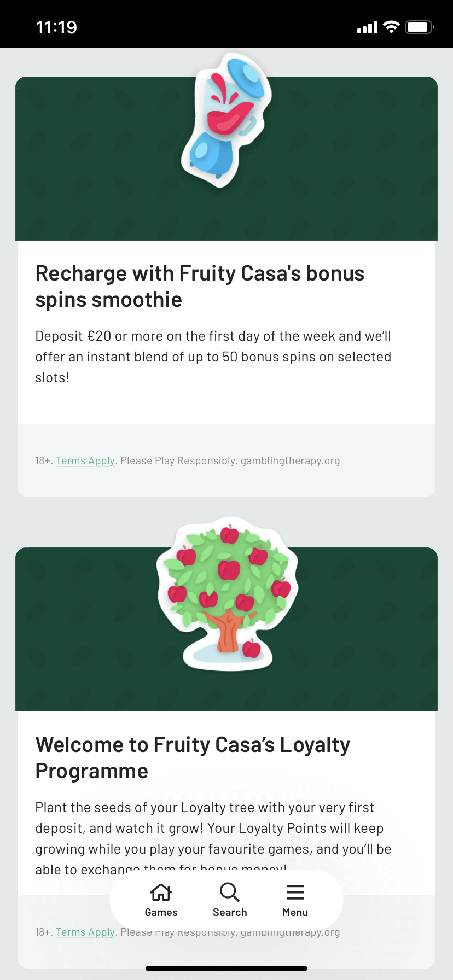The height and width of the screenshot is (980, 453).
Task: Tap the house-shaped Games icon
Action: (161, 892)
